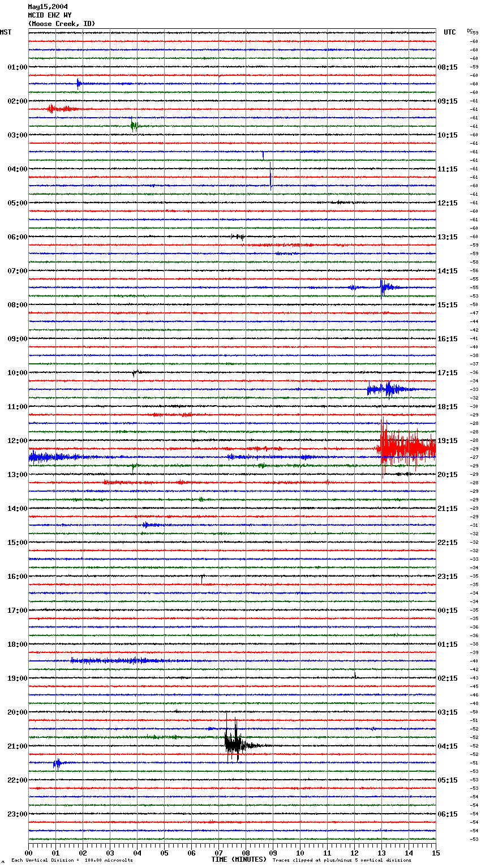This screenshot has height=868, width=481.
Task: Click the green event before 03:00 MST
Action: click(x=134, y=126)
